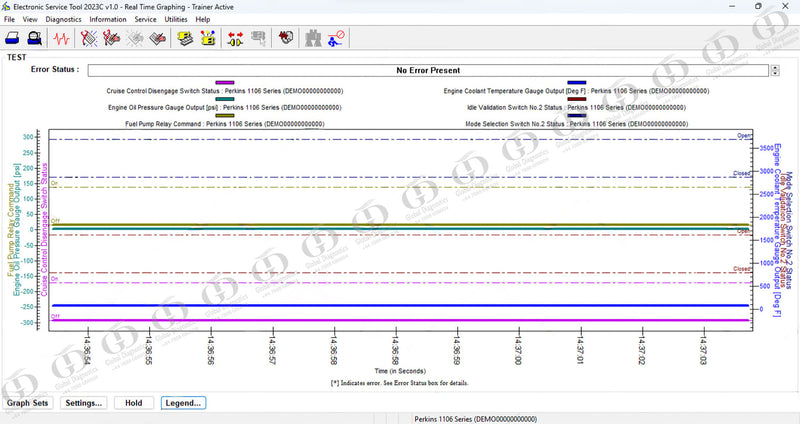800x424 pixels.
Task: Click the top-right 'Open' dashed line label
Action: [x=744, y=135]
